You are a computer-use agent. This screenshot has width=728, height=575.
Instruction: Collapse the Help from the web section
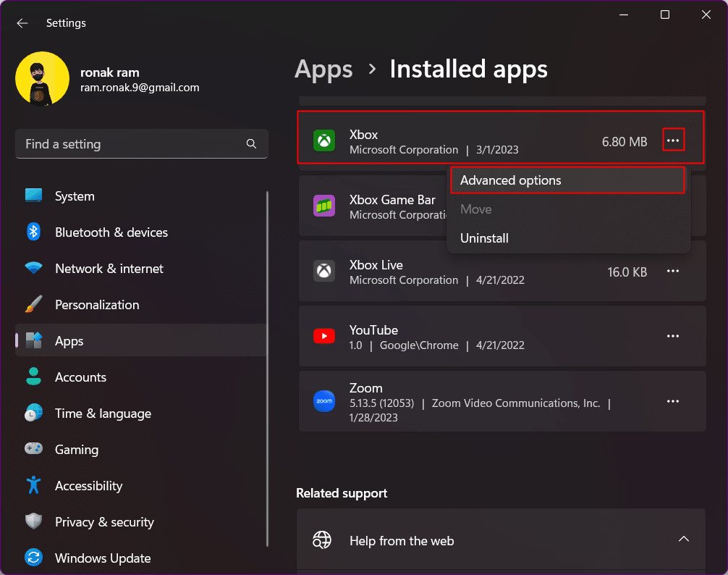point(683,540)
